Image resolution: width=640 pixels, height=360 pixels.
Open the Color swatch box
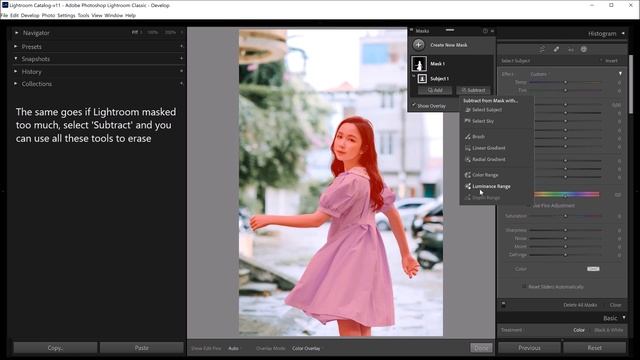[x=593, y=269]
